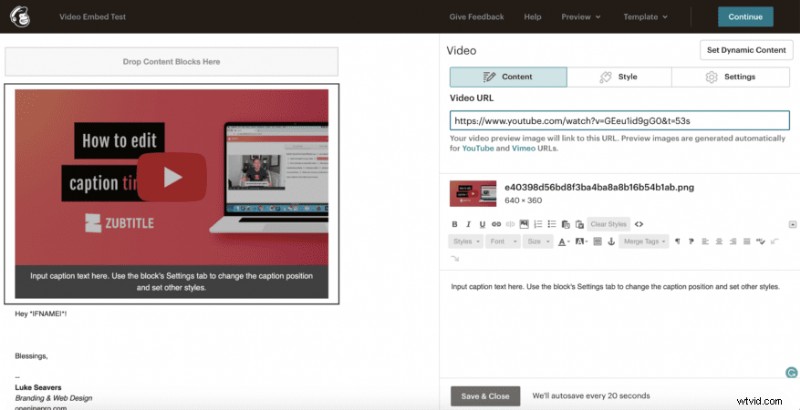
Task: Switch to the Content tab
Action: (508, 77)
